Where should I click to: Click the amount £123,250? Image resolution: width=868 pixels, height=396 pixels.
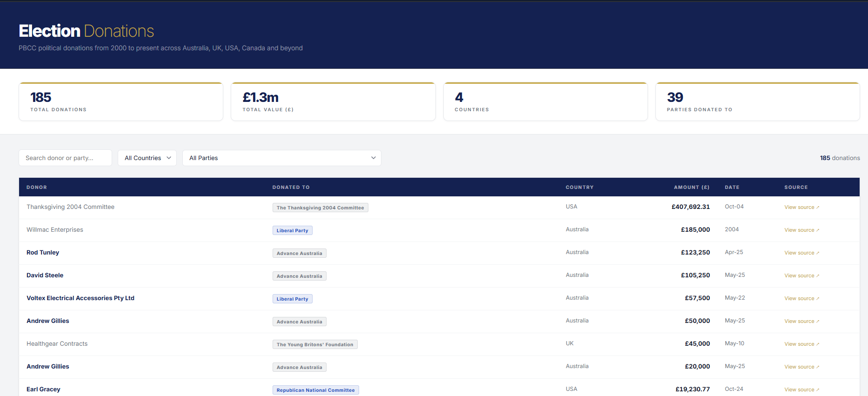pyautogui.click(x=695, y=252)
